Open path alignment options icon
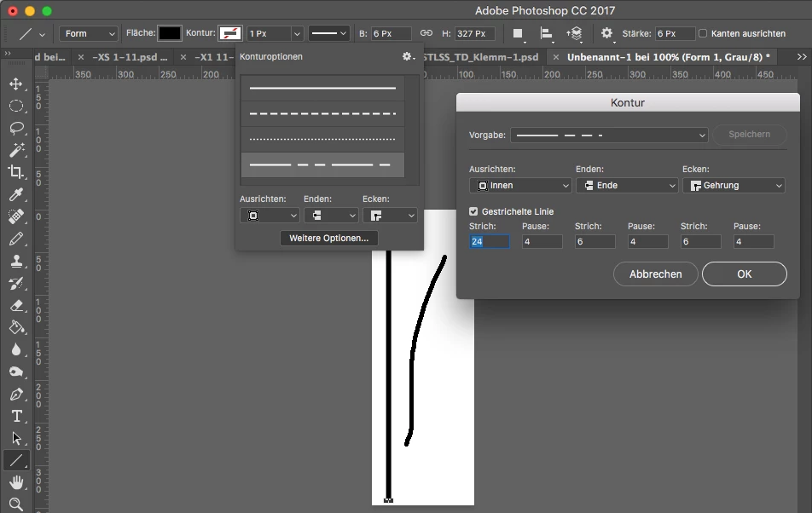812x513 pixels. tap(545, 33)
